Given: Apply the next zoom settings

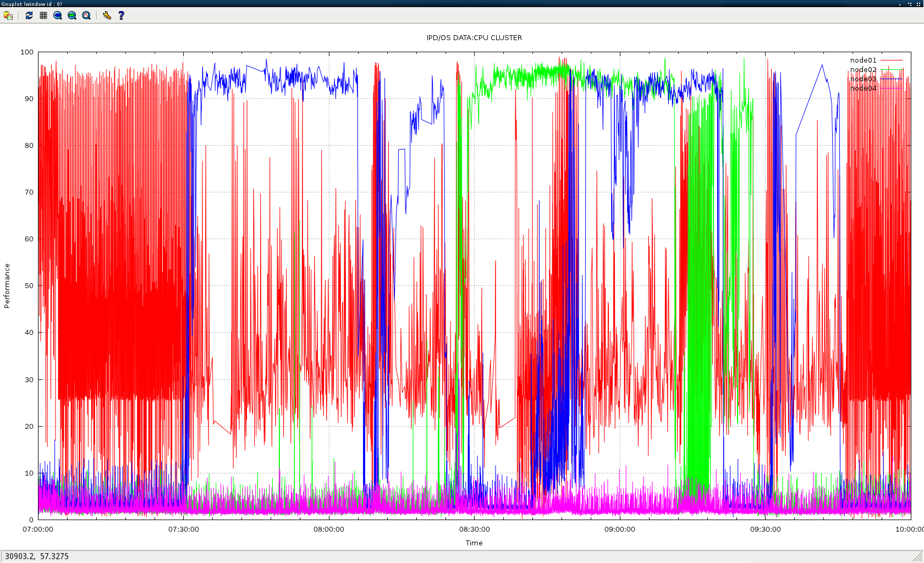Looking at the screenshot, I should pos(72,15).
